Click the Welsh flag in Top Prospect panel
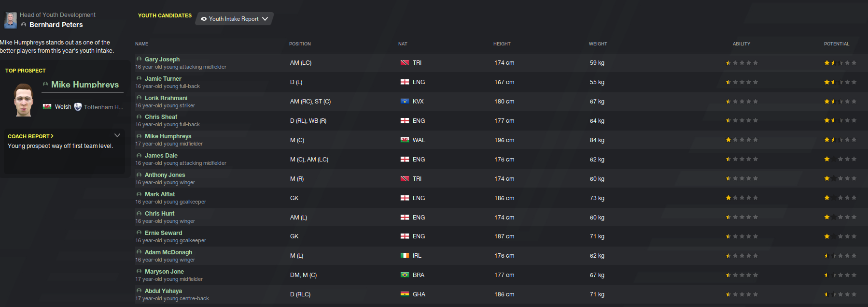 [47, 107]
